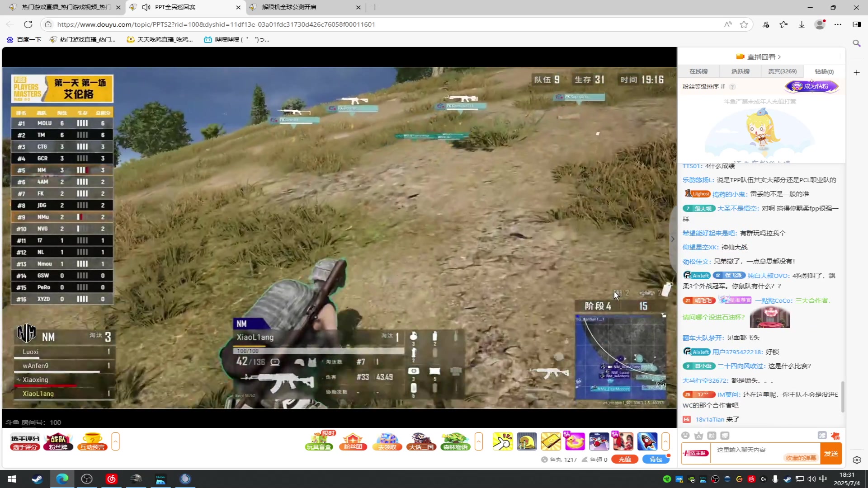Image resolution: width=868 pixels, height=488 pixels.
Task: Open the 选手评分 player rating widget
Action: [25, 442]
